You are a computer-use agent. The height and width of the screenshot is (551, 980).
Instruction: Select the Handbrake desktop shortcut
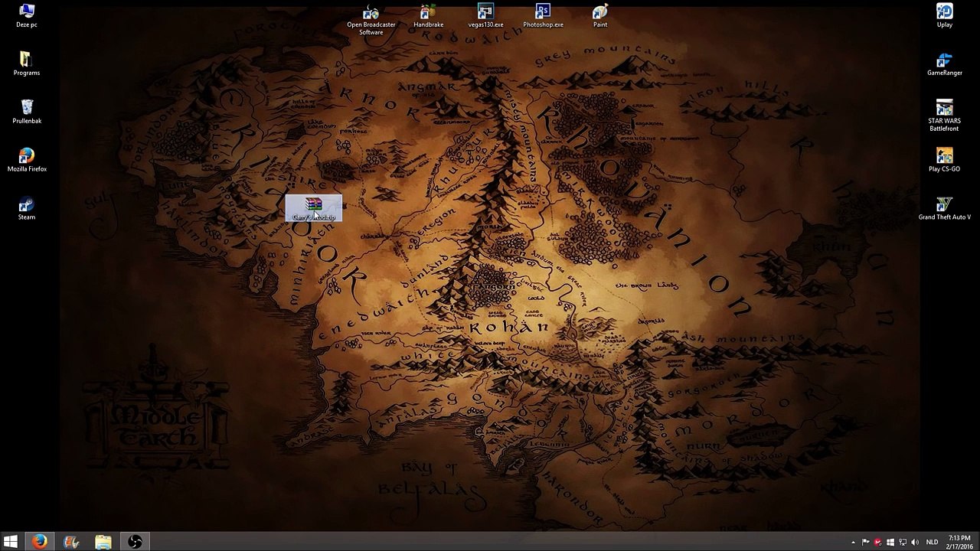click(429, 16)
